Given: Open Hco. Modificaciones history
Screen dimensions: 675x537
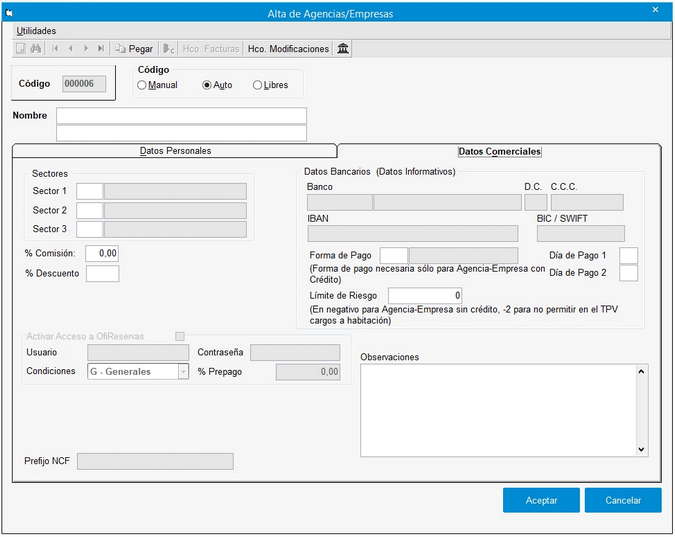Looking at the screenshot, I should (288, 48).
